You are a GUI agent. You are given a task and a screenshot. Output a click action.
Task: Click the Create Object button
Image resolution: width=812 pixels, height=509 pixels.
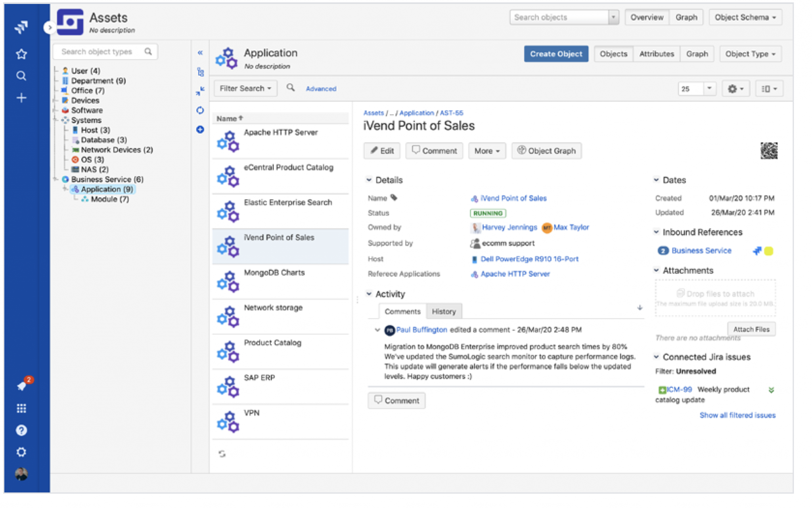(556, 54)
